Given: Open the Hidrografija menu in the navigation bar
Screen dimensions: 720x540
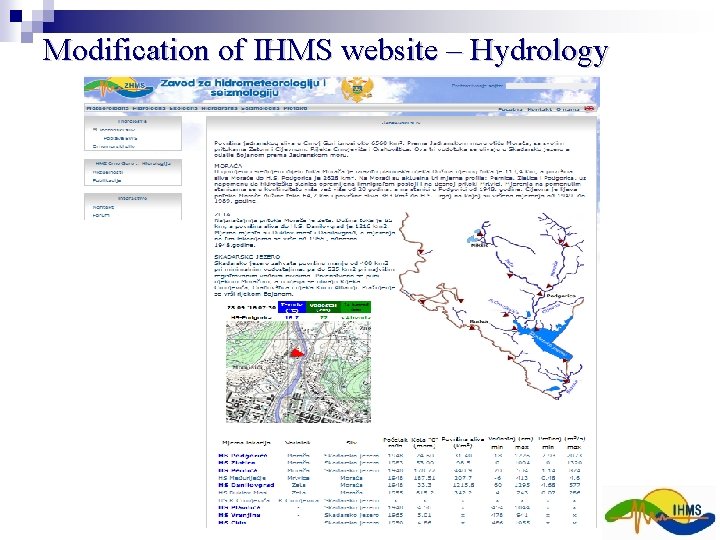Looking at the screenshot, I should pyautogui.click(x=219, y=108).
